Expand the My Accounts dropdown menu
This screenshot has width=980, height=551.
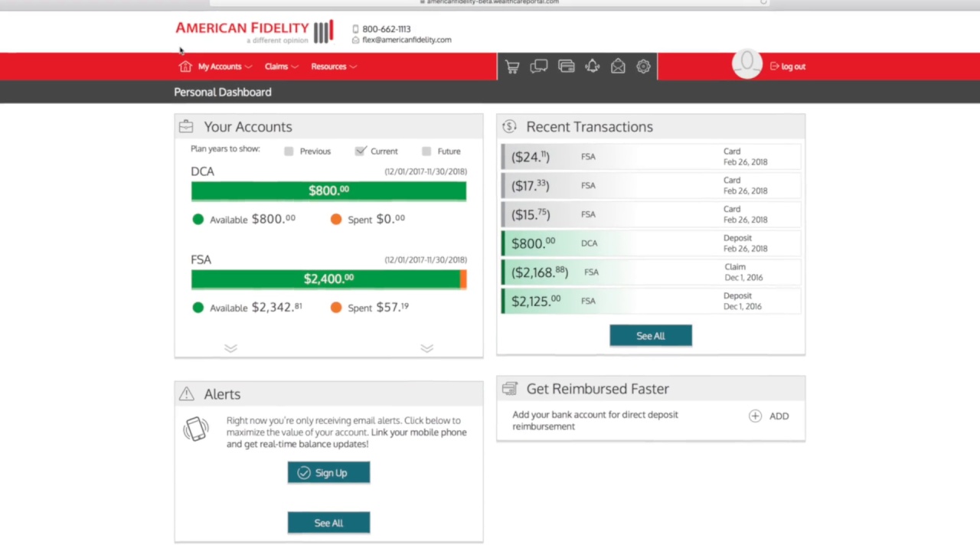(x=225, y=67)
